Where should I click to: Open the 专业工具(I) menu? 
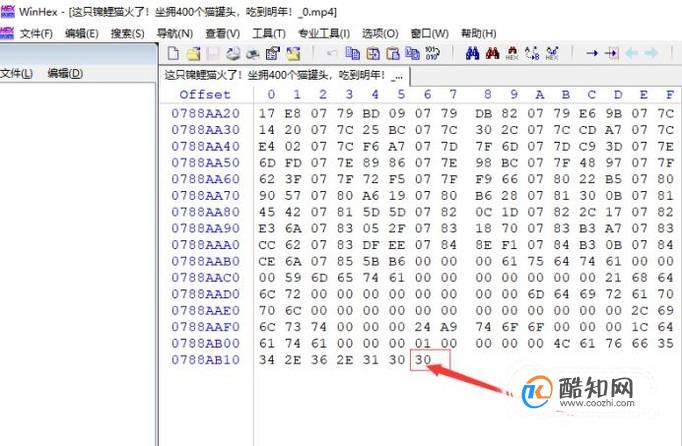(324, 34)
